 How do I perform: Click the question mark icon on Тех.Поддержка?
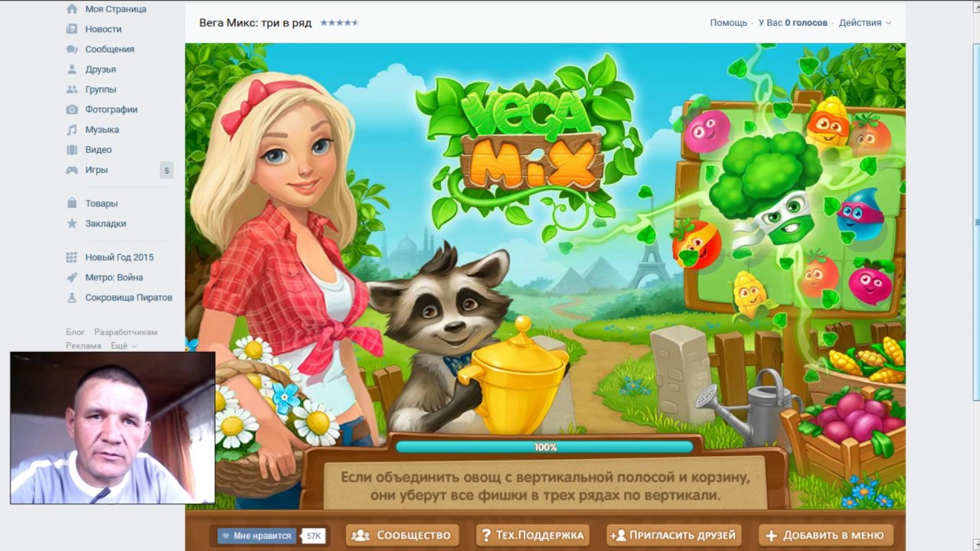[x=485, y=535]
